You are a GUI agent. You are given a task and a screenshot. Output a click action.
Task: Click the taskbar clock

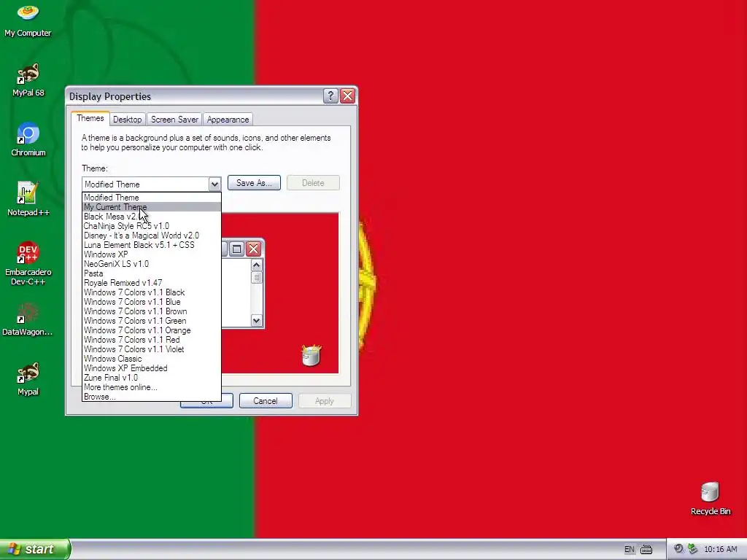click(x=720, y=550)
